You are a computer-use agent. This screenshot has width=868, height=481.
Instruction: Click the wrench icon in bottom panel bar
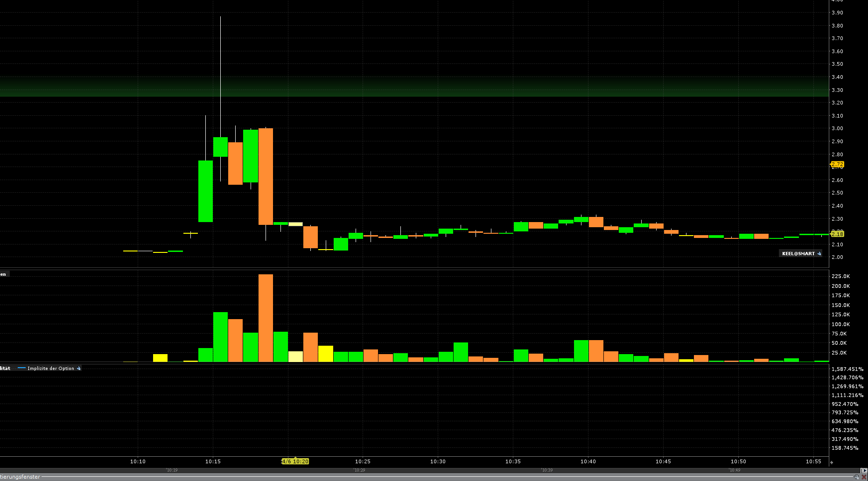coord(856,477)
